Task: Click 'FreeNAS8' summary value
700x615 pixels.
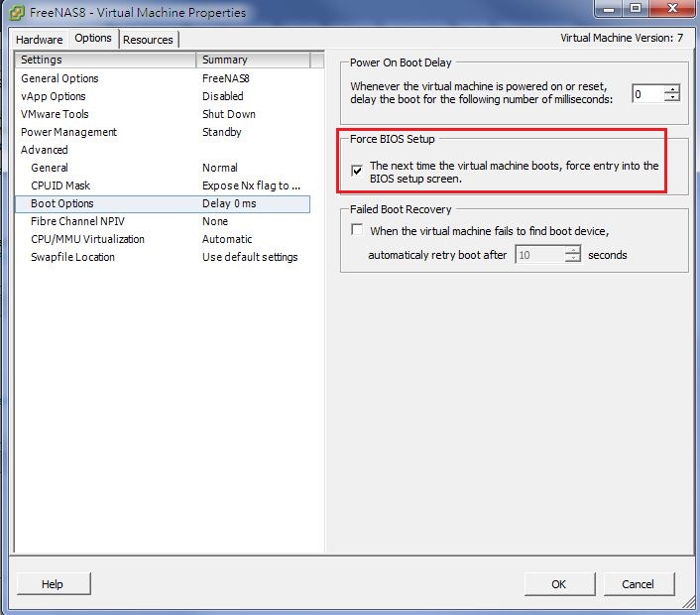Action: (226, 78)
